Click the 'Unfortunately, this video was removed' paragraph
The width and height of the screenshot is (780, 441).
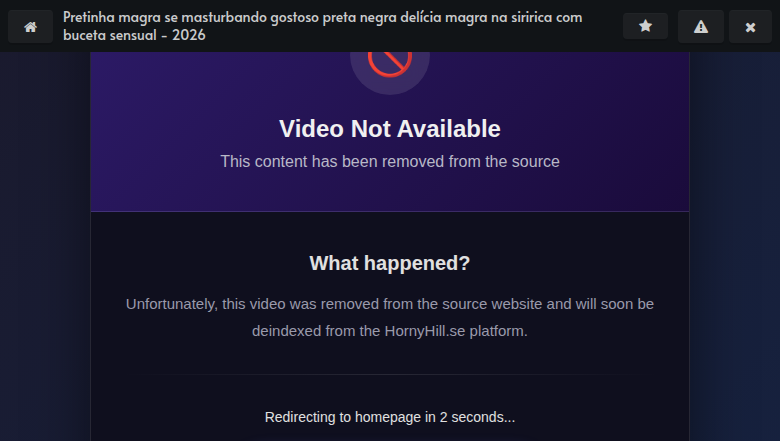[x=390, y=317]
